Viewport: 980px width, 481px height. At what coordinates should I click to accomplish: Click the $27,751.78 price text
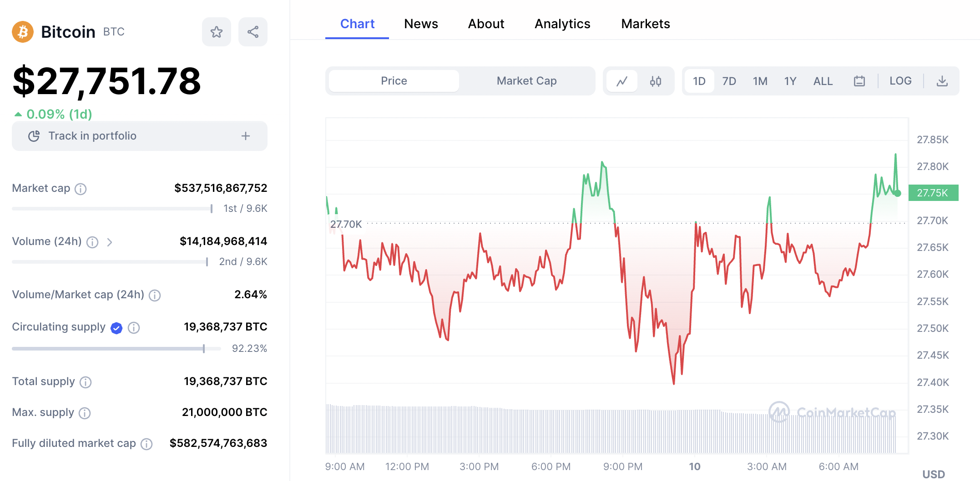pyautogui.click(x=107, y=81)
